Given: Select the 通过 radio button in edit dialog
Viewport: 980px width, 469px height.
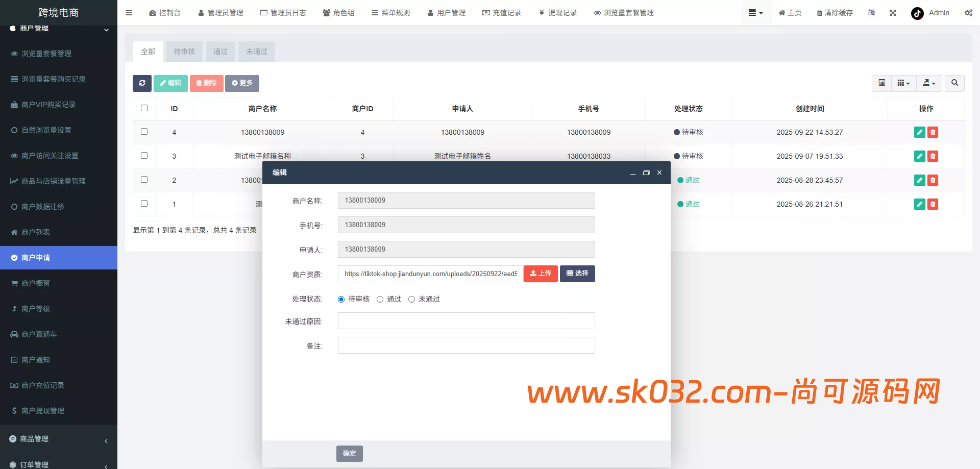Looking at the screenshot, I should tap(380, 299).
